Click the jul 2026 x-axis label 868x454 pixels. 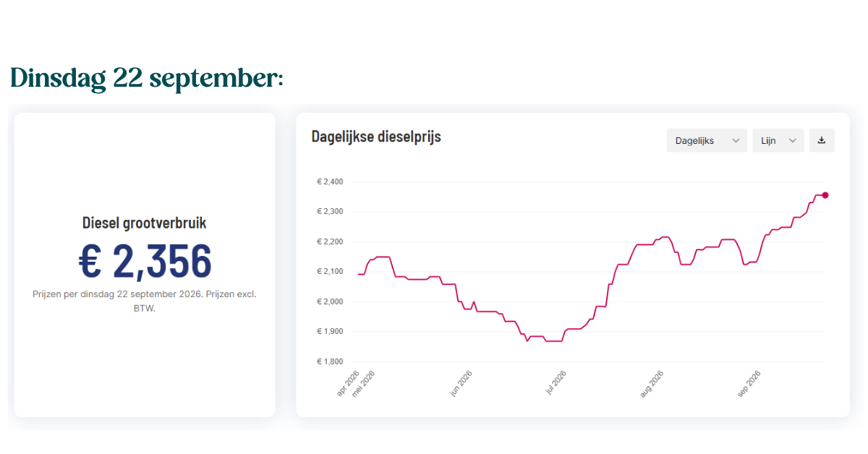tap(555, 383)
